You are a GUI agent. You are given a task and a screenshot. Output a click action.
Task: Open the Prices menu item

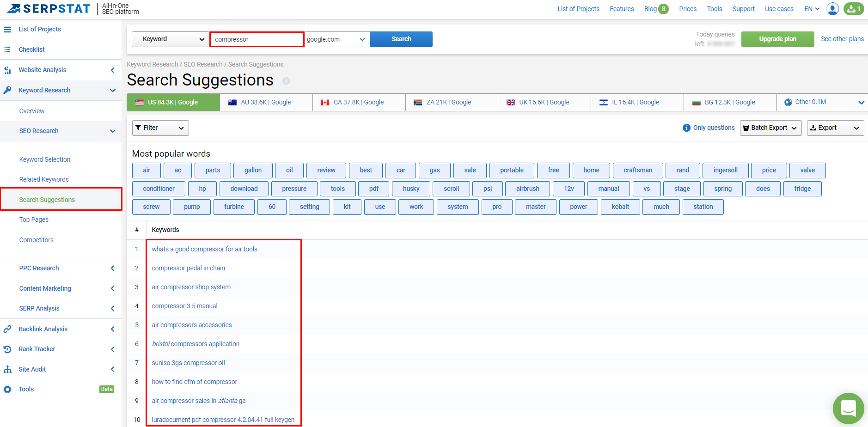click(687, 8)
